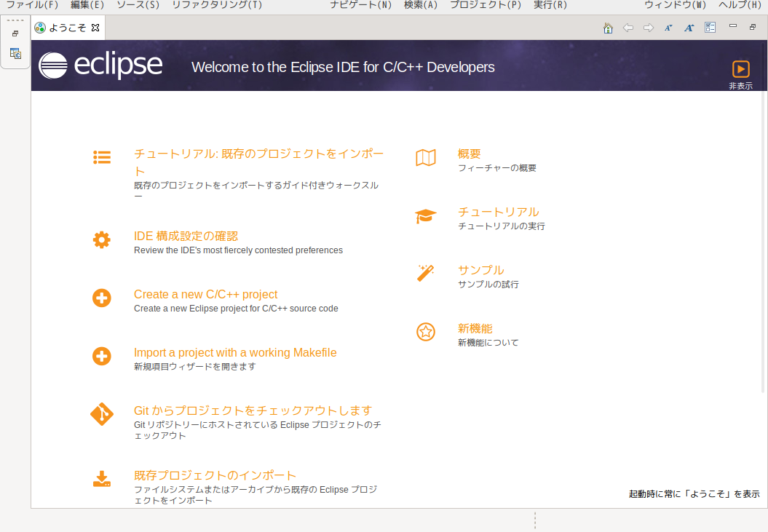
Task: Open the C/C++ perspective icon in left sidebar
Action: tap(16, 53)
